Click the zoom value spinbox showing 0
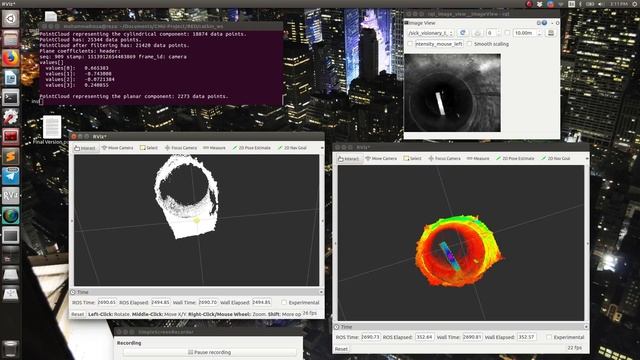The width and height of the screenshot is (640, 360). 493,33
